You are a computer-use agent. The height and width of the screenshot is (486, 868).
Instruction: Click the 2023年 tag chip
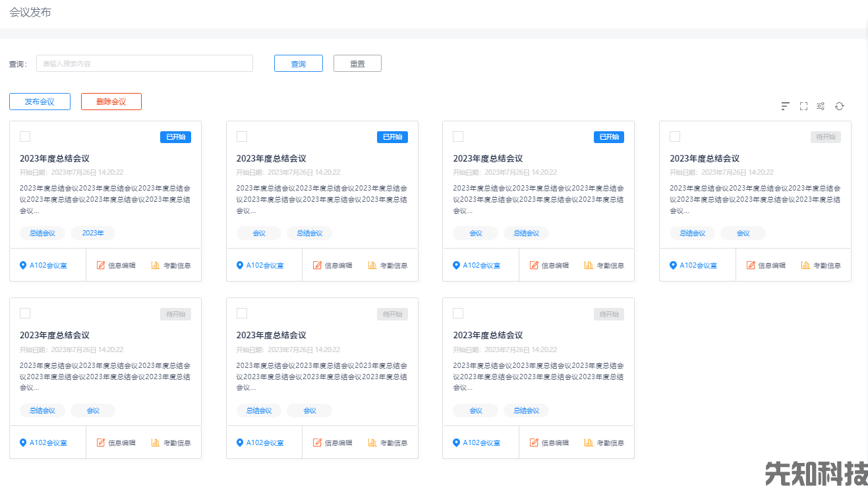click(93, 233)
